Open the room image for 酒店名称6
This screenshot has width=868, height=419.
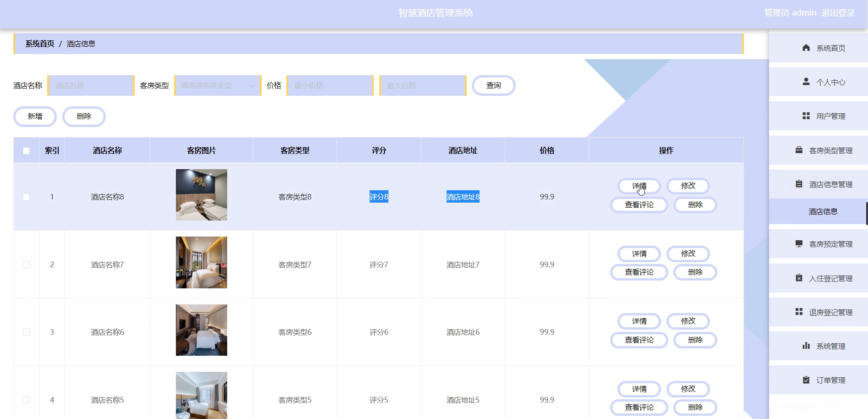coord(202,330)
